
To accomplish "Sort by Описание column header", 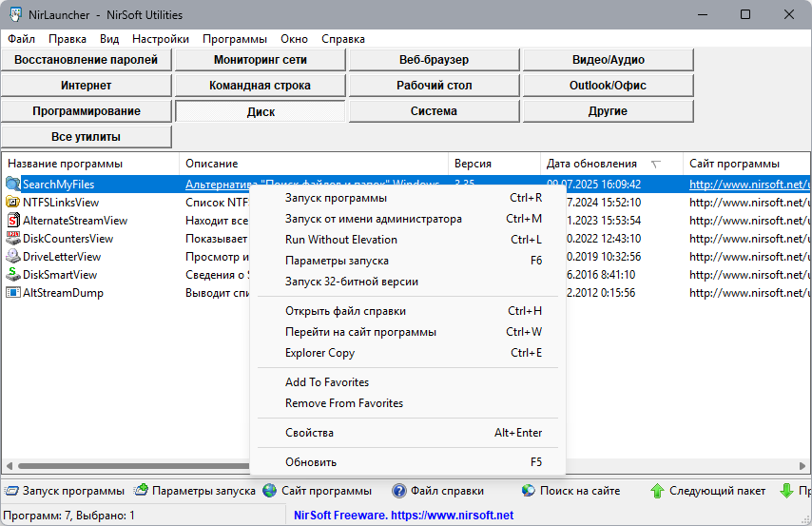I will tap(314, 164).
